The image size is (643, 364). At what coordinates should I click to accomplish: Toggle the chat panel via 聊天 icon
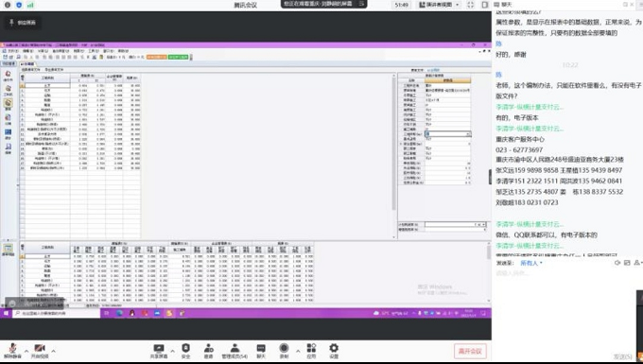[x=261, y=351]
